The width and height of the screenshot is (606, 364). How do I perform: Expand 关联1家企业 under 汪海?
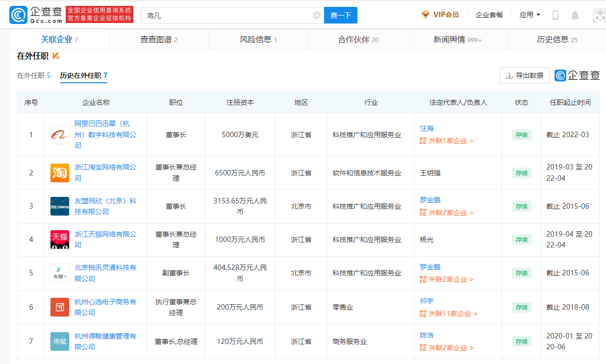[x=451, y=141]
